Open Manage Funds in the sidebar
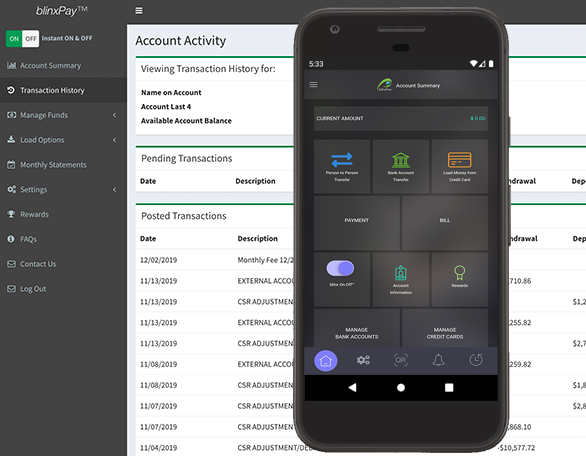 (44, 115)
